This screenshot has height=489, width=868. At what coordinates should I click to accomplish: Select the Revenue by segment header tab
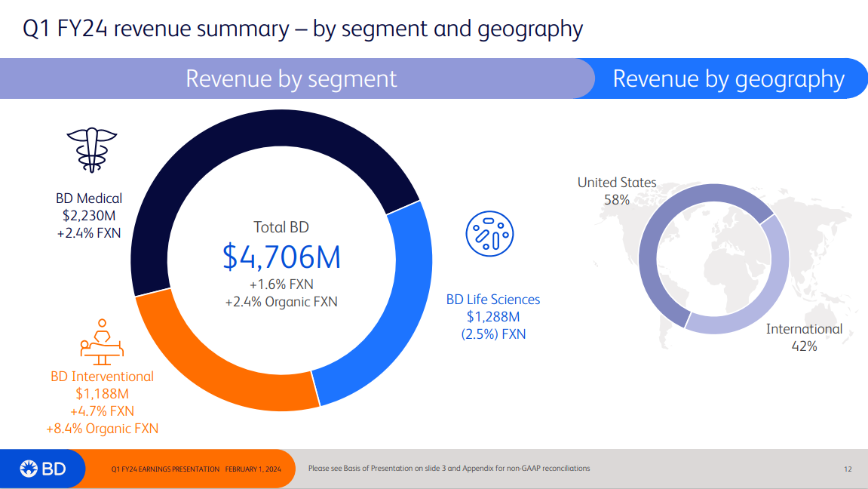point(291,78)
